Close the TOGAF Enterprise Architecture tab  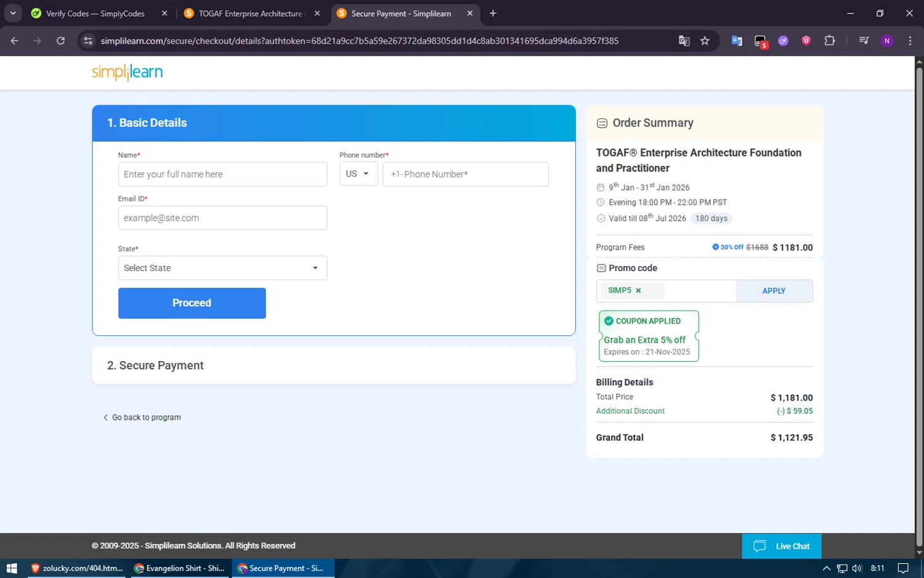click(317, 14)
